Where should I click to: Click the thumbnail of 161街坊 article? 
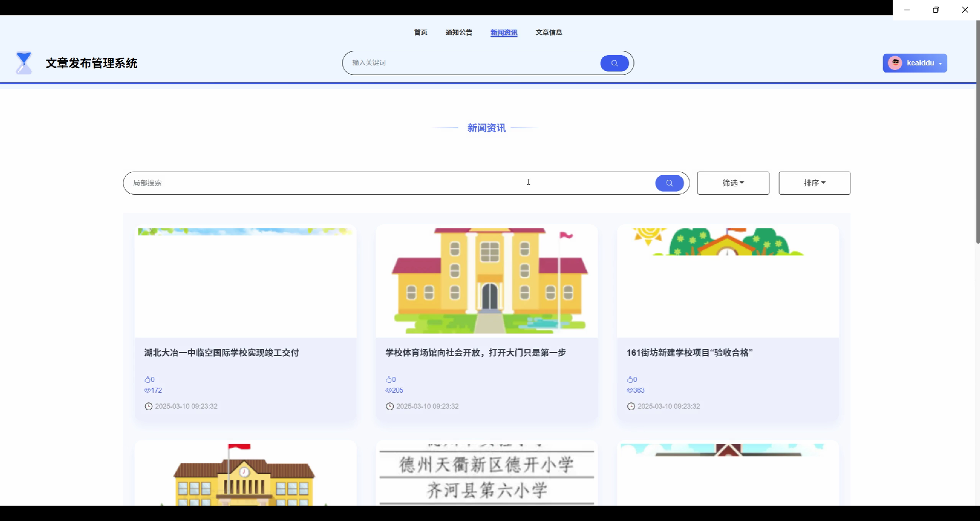[728, 280]
